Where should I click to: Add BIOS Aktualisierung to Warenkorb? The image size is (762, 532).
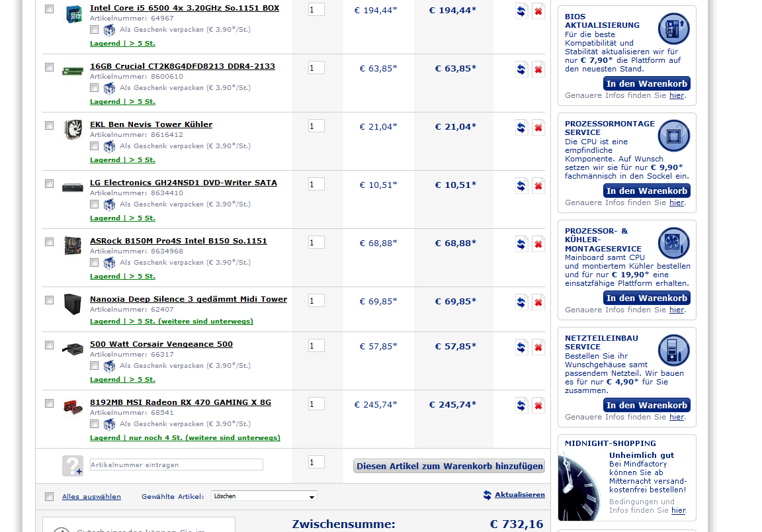point(647,83)
